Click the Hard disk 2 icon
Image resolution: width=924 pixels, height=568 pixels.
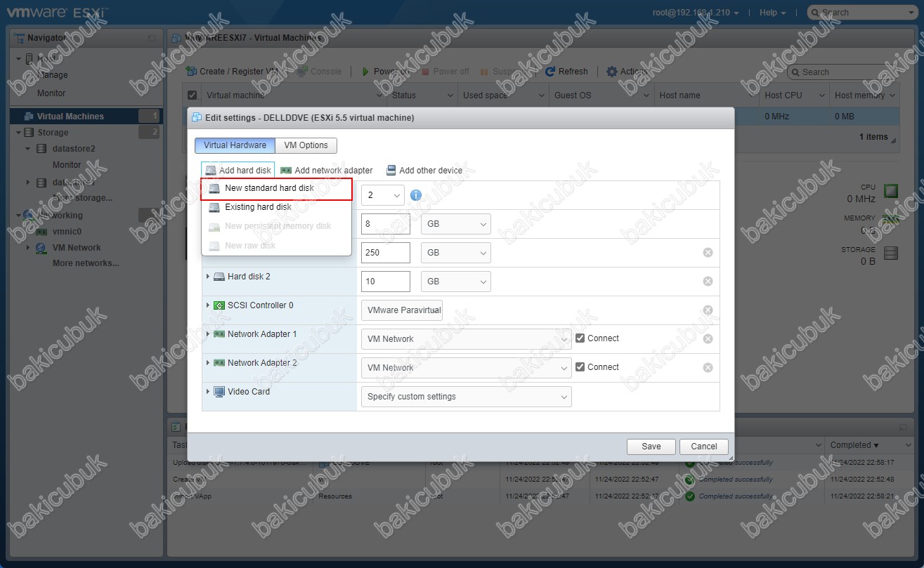point(219,277)
